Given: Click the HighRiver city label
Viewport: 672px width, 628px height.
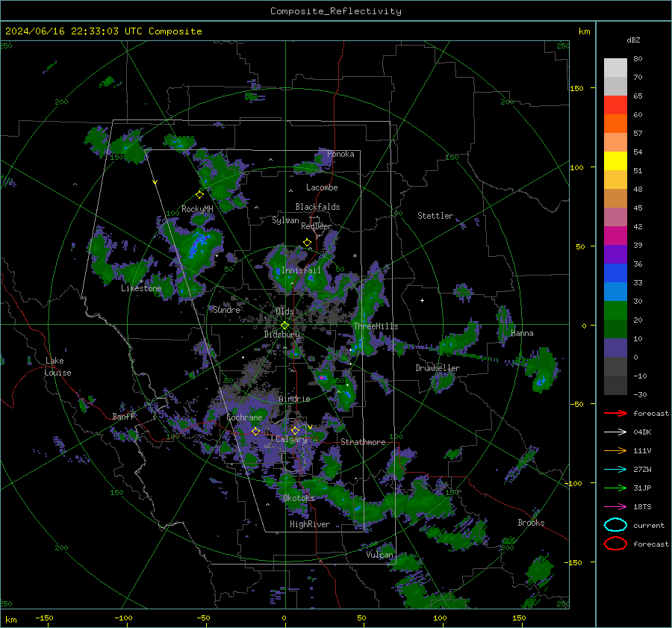Looking at the screenshot, I should pyautogui.click(x=310, y=524).
